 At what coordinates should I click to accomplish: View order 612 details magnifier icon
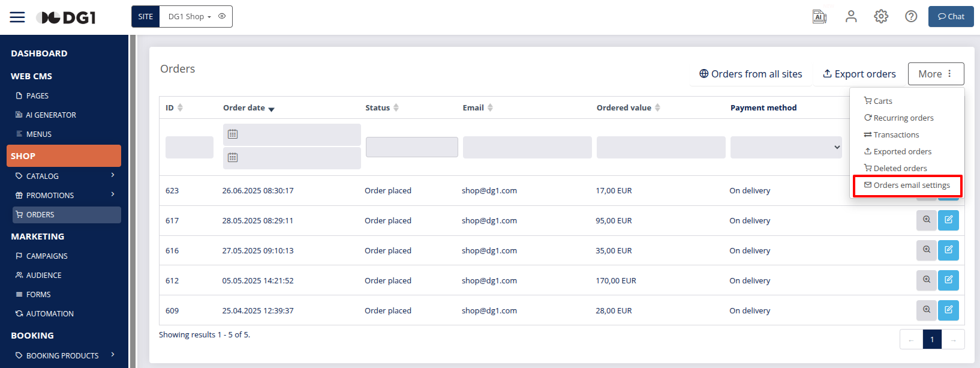coord(927,280)
